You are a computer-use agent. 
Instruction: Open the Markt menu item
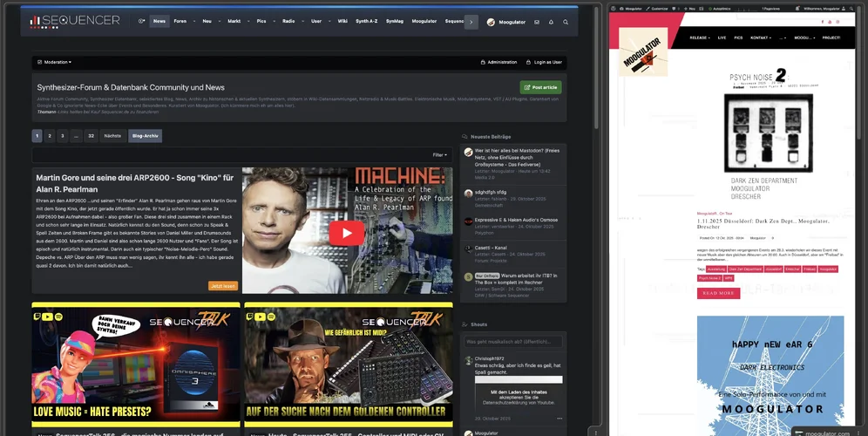coord(234,22)
